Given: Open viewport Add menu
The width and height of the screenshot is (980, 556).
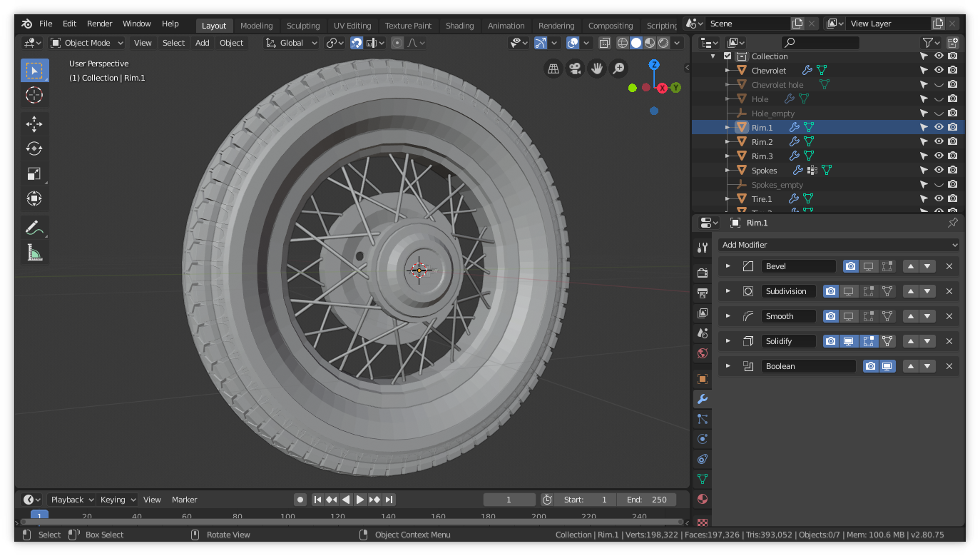Looking at the screenshot, I should tap(203, 43).
